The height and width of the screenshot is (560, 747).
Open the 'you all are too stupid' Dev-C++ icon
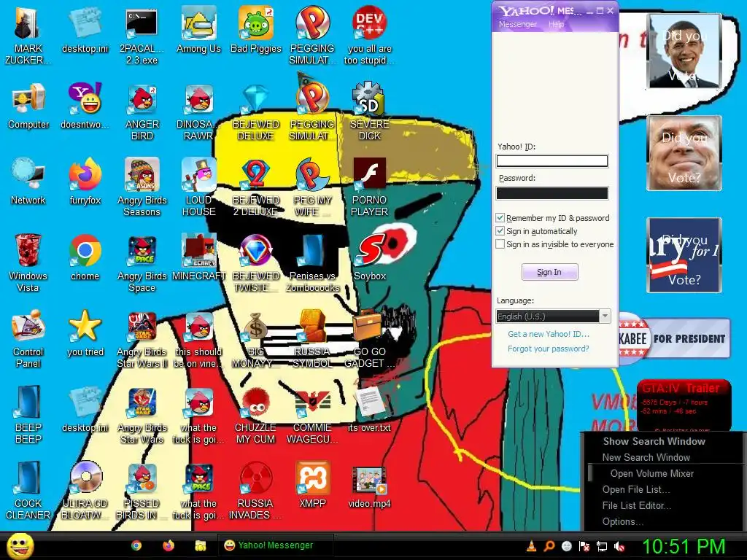click(370, 36)
